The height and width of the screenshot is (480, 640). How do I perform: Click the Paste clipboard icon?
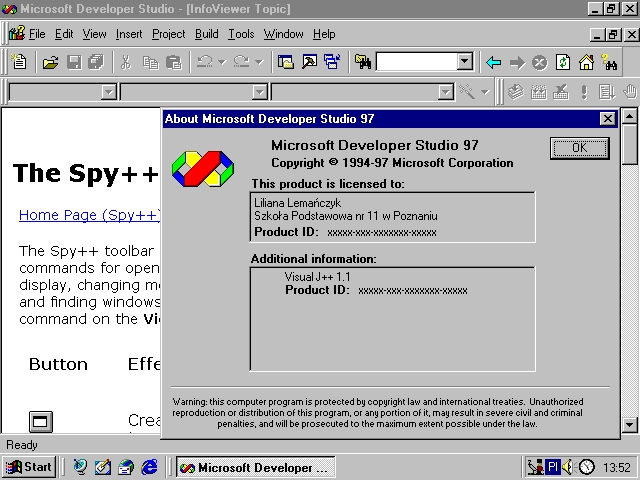pyautogui.click(x=174, y=62)
